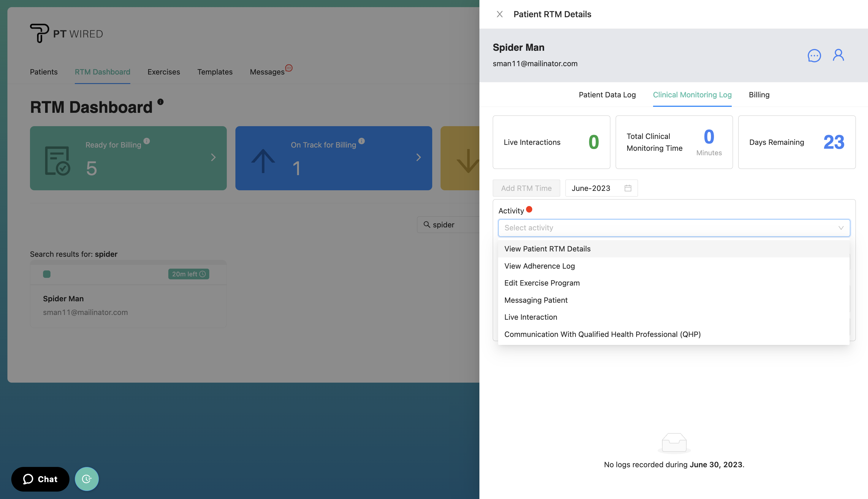Open the timer icon next to Chat button

(x=87, y=479)
